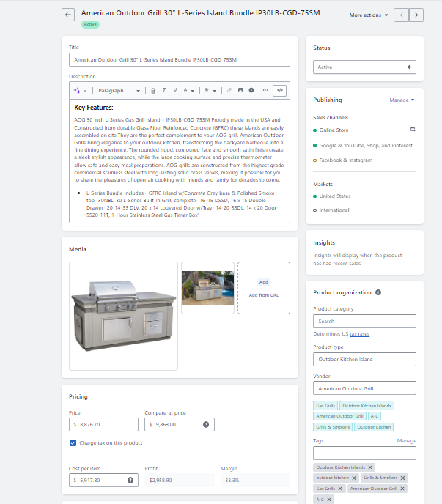
Task: Remove the Outdoor Kitchen Islands tag
Action: click(370, 467)
